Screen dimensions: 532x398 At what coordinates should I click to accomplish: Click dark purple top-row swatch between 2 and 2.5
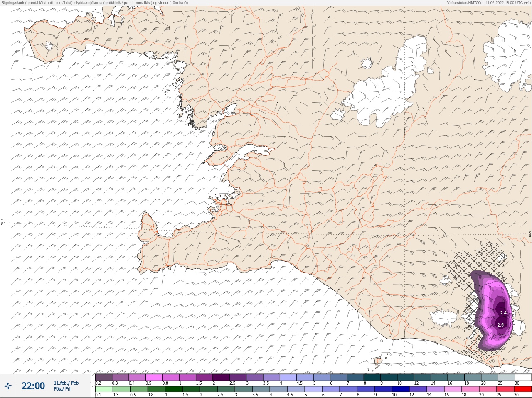point(221,377)
